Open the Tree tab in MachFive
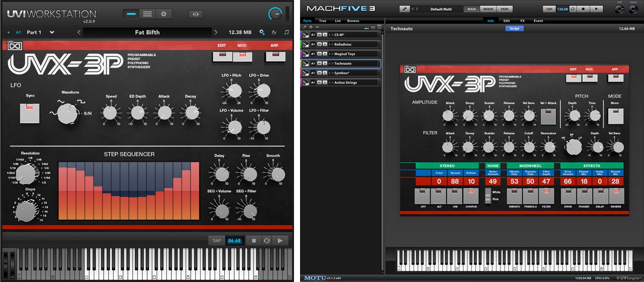 tap(322, 21)
